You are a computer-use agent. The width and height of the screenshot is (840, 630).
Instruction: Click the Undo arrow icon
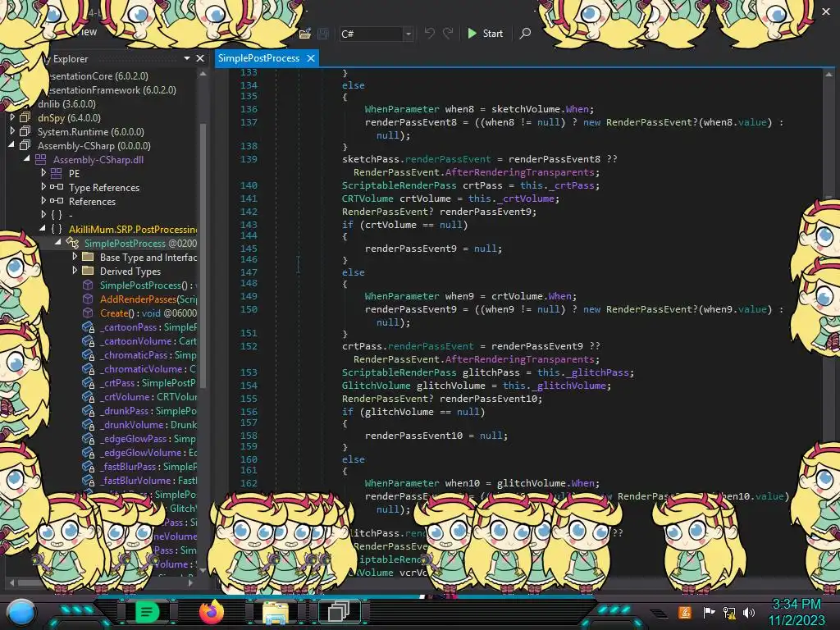430,34
